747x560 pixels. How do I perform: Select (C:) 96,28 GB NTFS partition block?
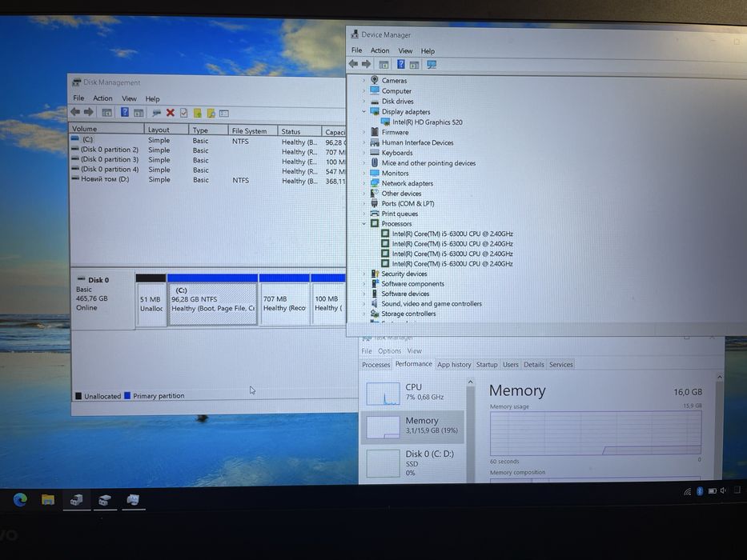click(213, 300)
